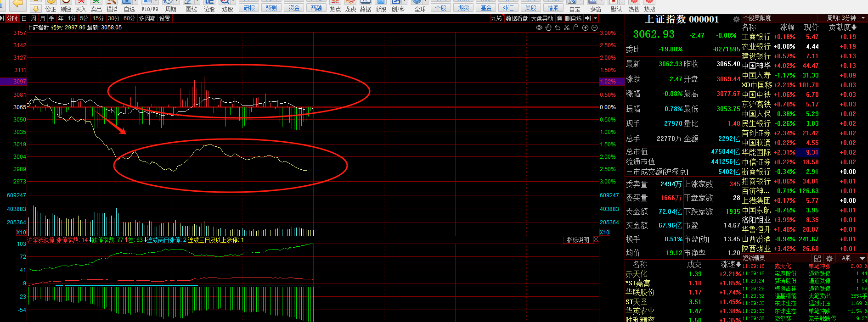Viewport: 868px width, 322px height.
Task: Open the 短线精灵 settings gear
Action: [x=829, y=258]
